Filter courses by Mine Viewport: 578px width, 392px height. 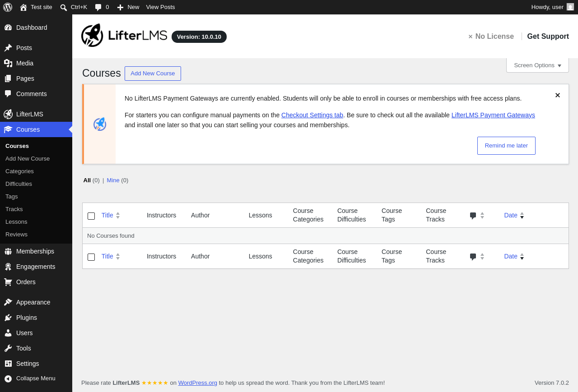tap(113, 180)
